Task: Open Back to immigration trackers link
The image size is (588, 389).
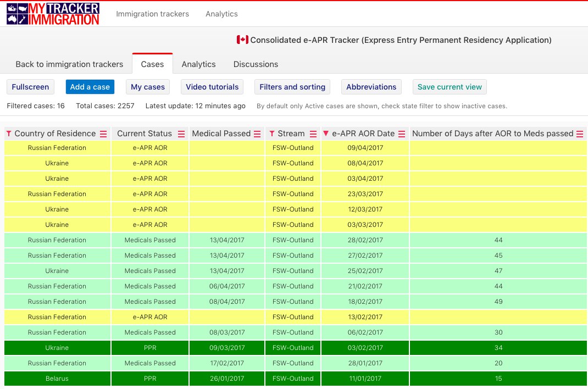Action: 69,64
